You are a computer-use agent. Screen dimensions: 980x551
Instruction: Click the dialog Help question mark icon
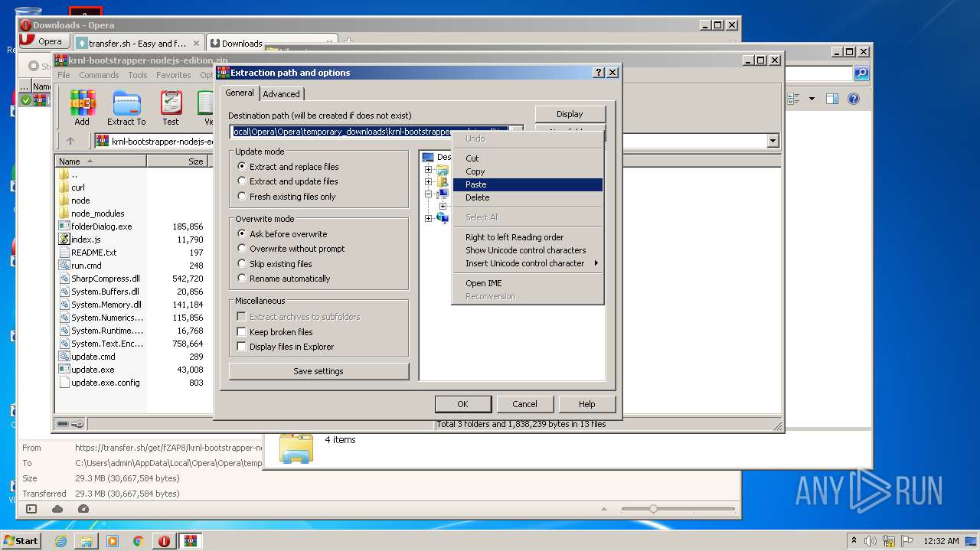pos(599,73)
